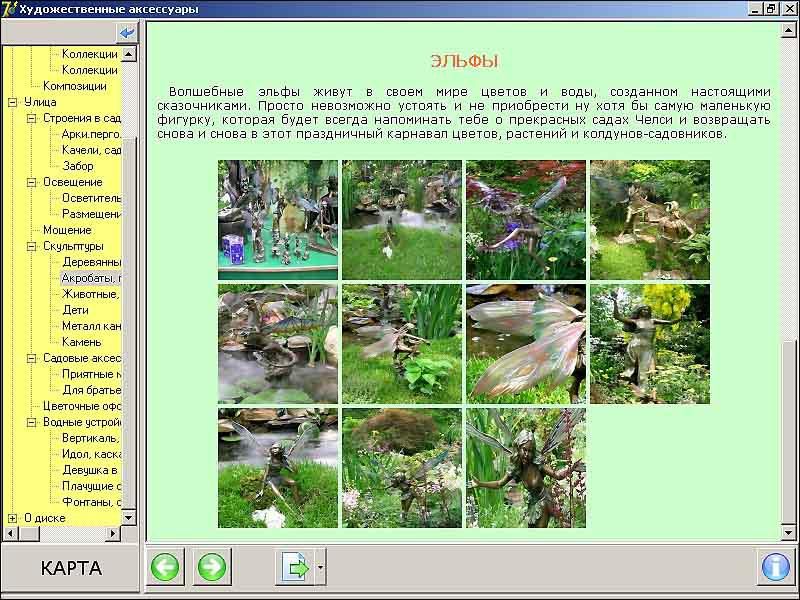The width and height of the screenshot is (800, 600).
Task: Click the blue arrow above the tree
Action: (126, 33)
